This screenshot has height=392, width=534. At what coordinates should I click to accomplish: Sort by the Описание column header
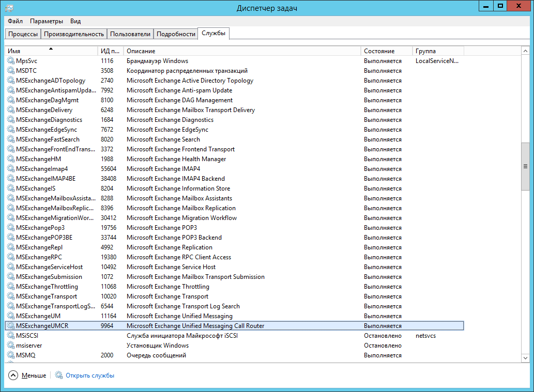242,51
